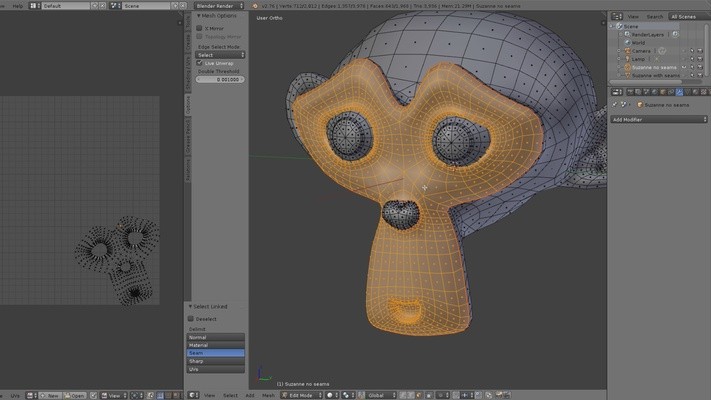
Task: Open the Help menu
Action: pos(18,6)
